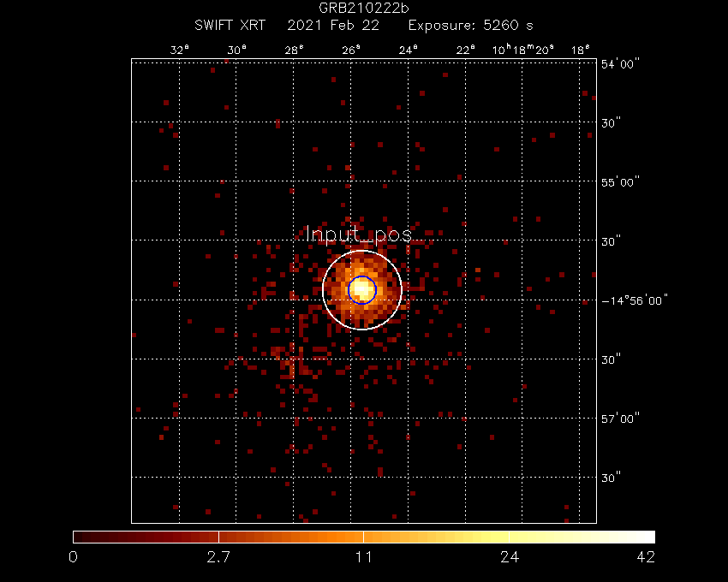Click the 32s right ascension tick label
Viewport: 728px width, 582px height.
coord(179,50)
